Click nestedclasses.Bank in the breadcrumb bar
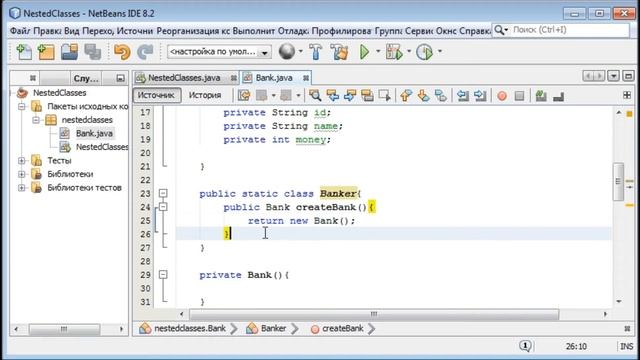 (190, 329)
